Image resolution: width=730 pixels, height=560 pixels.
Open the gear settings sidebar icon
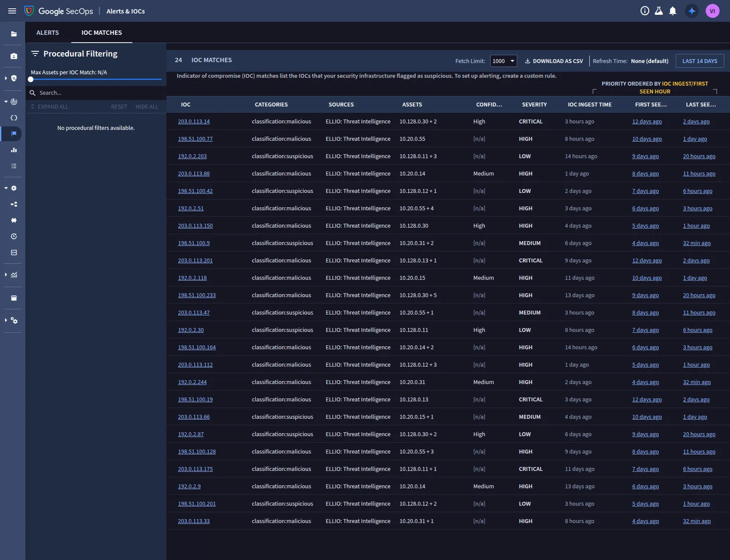(x=14, y=188)
